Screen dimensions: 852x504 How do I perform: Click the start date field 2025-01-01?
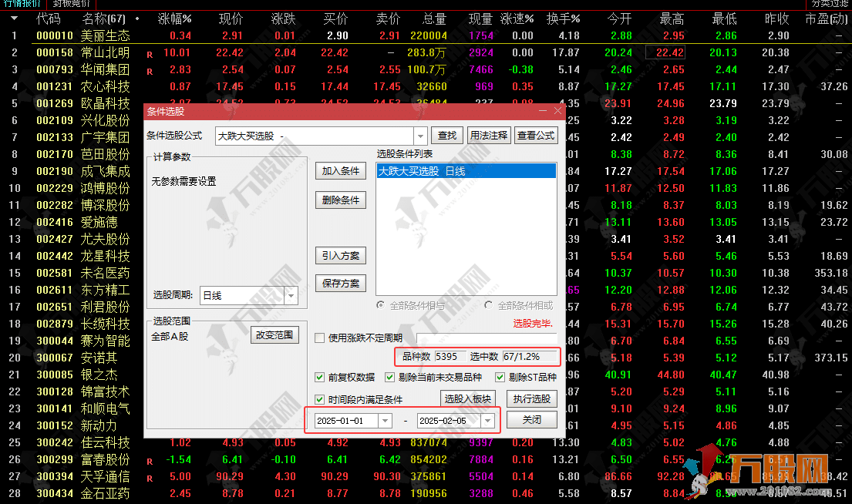click(x=347, y=421)
